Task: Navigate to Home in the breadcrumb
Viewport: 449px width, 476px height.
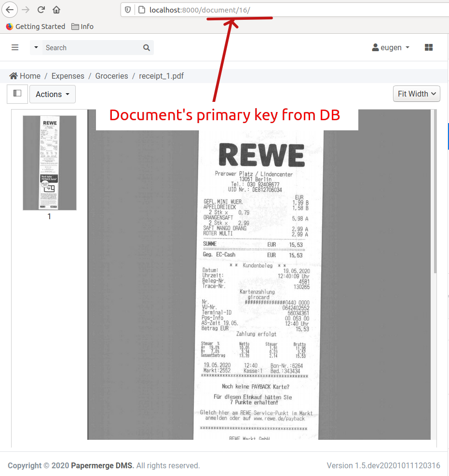Action: point(25,76)
